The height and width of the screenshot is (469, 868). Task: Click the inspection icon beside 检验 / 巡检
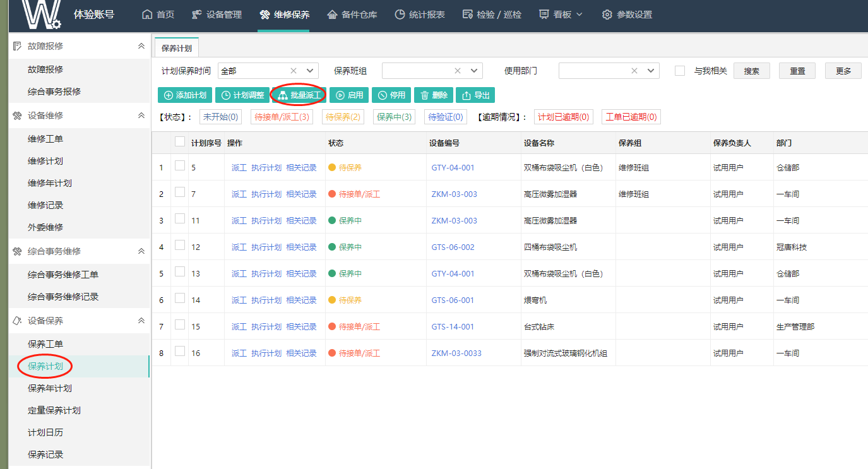click(x=467, y=15)
